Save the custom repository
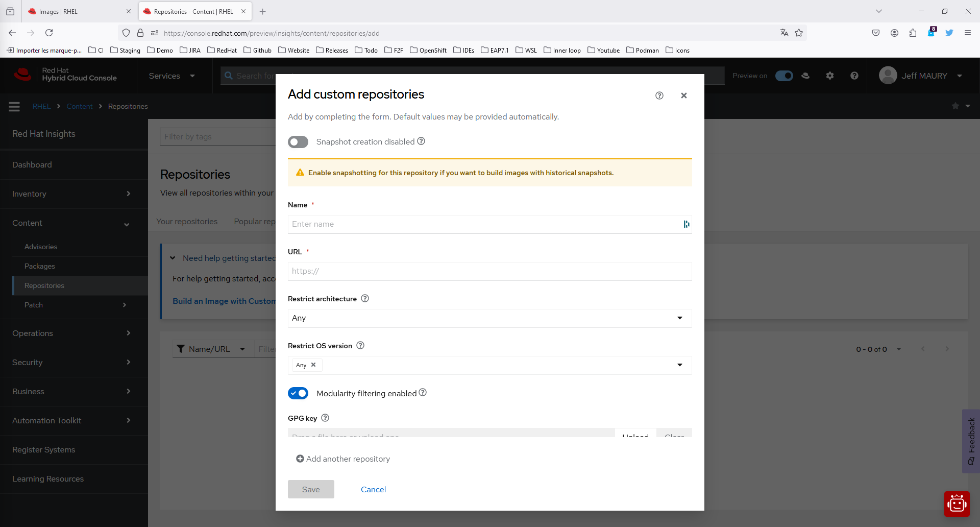The height and width of the screenshot is (527, 980). (x=311, y=489)
